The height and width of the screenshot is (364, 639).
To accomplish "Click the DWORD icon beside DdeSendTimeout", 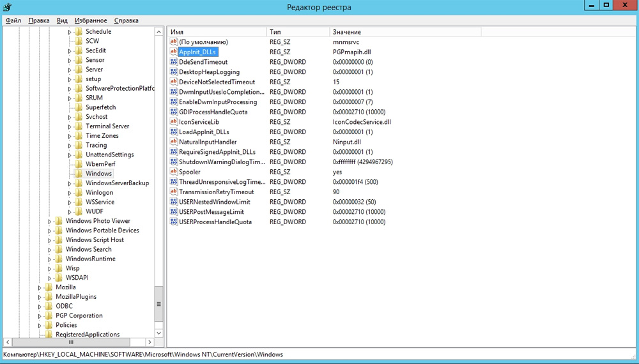I will click(x=173, y=62).
